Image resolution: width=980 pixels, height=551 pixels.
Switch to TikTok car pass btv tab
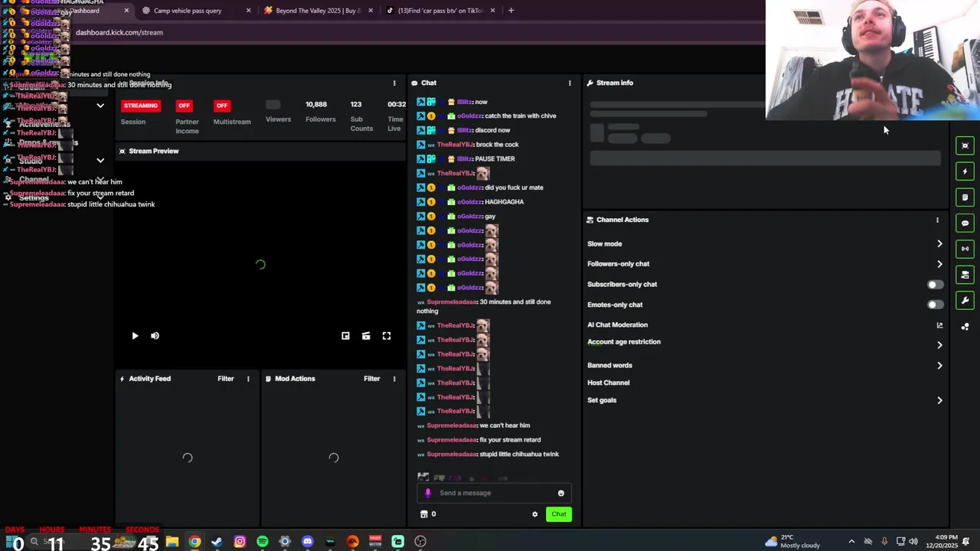440,11
